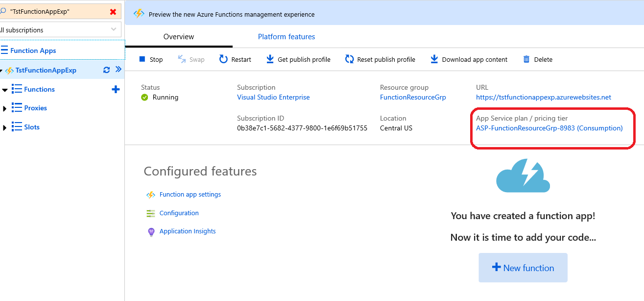The width and height of the screenshot is (644, 301).
Task: Select the TstFunctionAppExp function app
Action: click(x=46, y=70)
